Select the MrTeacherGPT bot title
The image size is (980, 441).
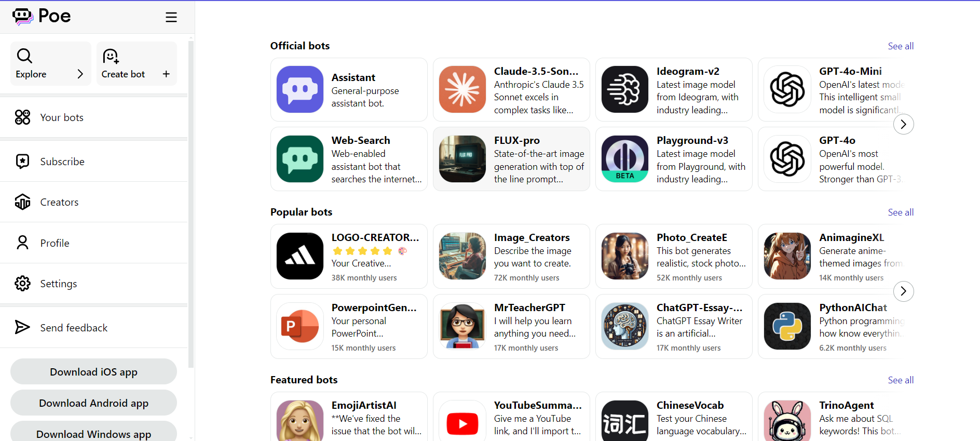click(529, 308)
